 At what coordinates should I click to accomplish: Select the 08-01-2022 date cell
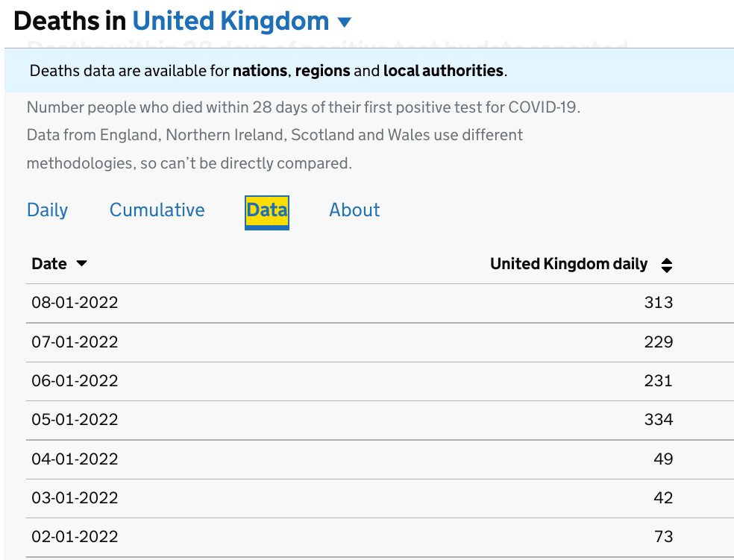click(75, 303)
